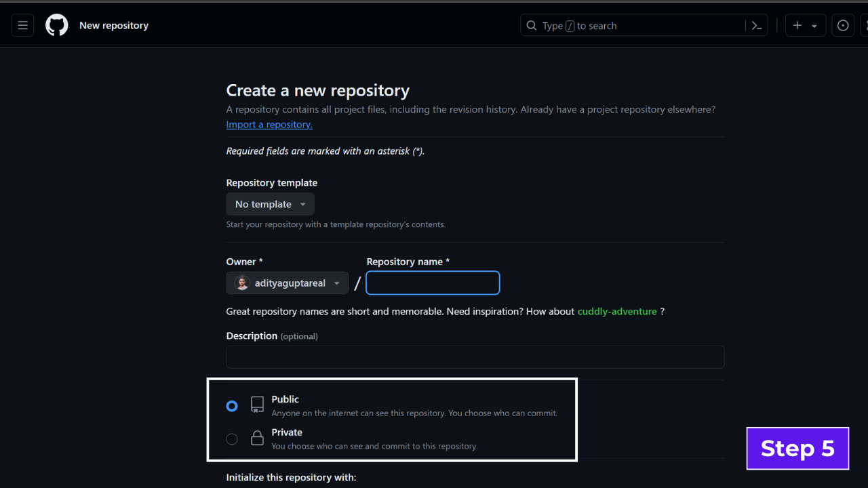Click the Initialize this repository with text

(291, 477)
